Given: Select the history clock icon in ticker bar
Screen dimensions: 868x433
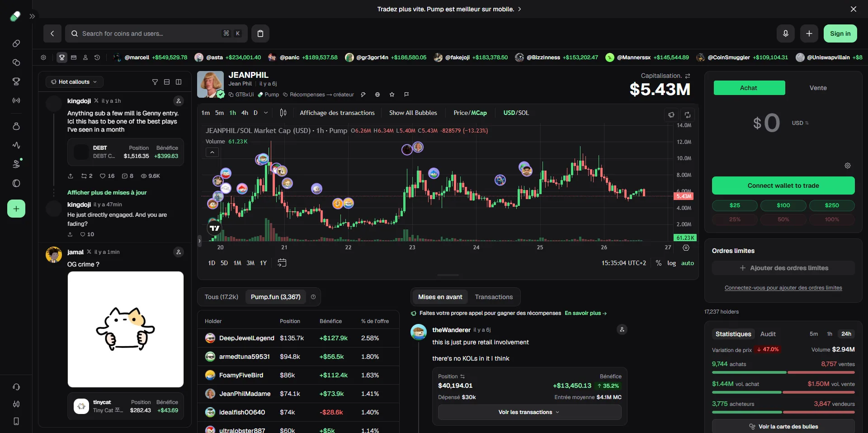Looking at the screenshot, I should [x=97, y=57].
